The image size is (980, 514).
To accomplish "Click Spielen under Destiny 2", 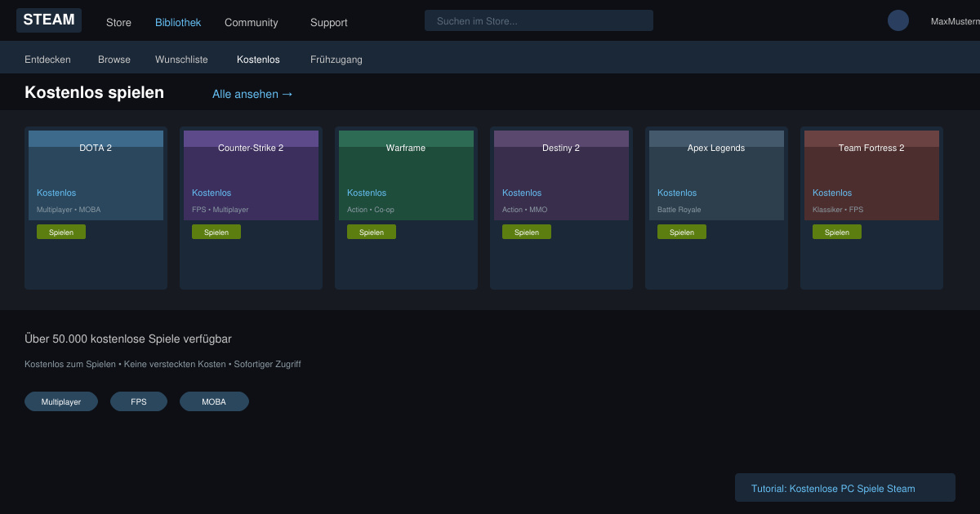I will point(527,232).
